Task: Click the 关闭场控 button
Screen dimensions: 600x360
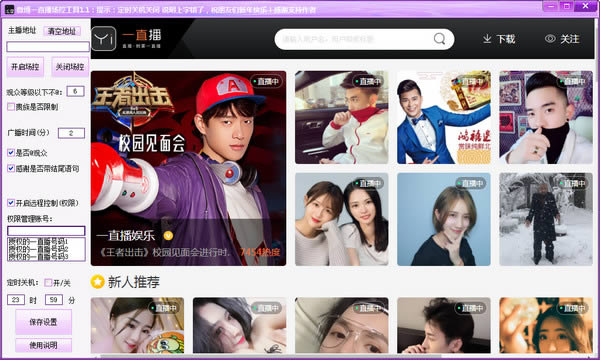Action: coord(70,67)
